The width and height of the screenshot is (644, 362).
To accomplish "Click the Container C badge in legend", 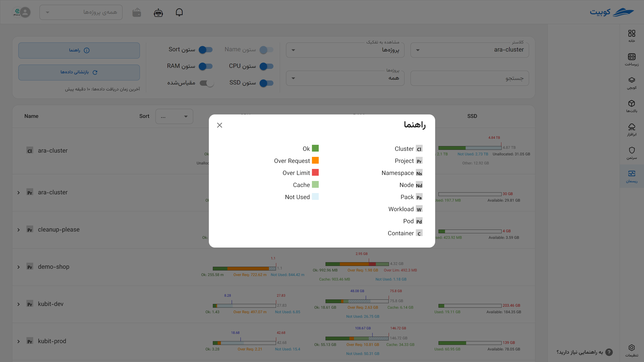I will (x=419, y=233).
